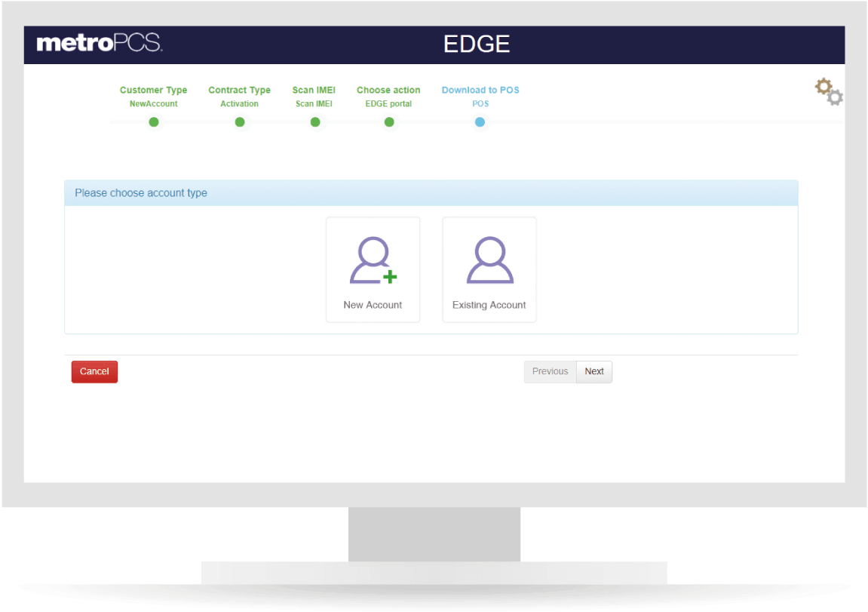Click the green dot under Contract Type
This screenshot has height=612, width=868.
(x=239, y=121)
